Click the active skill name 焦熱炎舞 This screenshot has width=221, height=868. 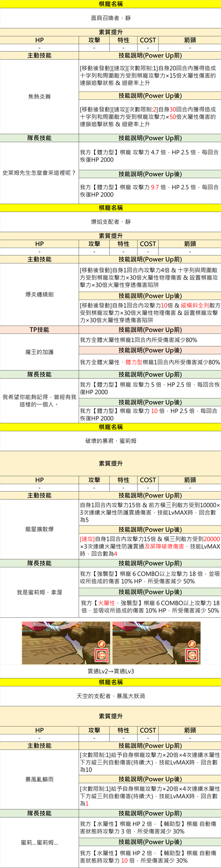pos(39,97)
